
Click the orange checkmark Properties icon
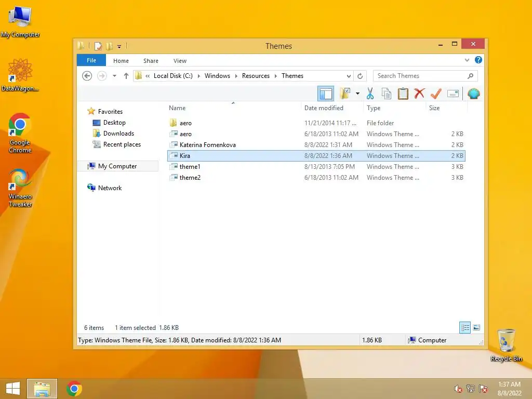coord(436,94)
